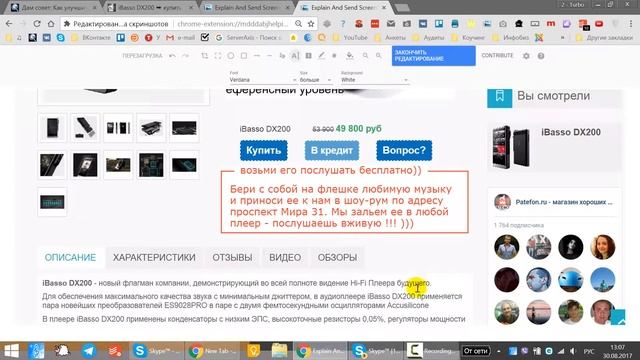Image resolution: width=640 pixels, height=360 pixels.
Task: Open Telegram from taskbar
Action: (x=88, y=351)
